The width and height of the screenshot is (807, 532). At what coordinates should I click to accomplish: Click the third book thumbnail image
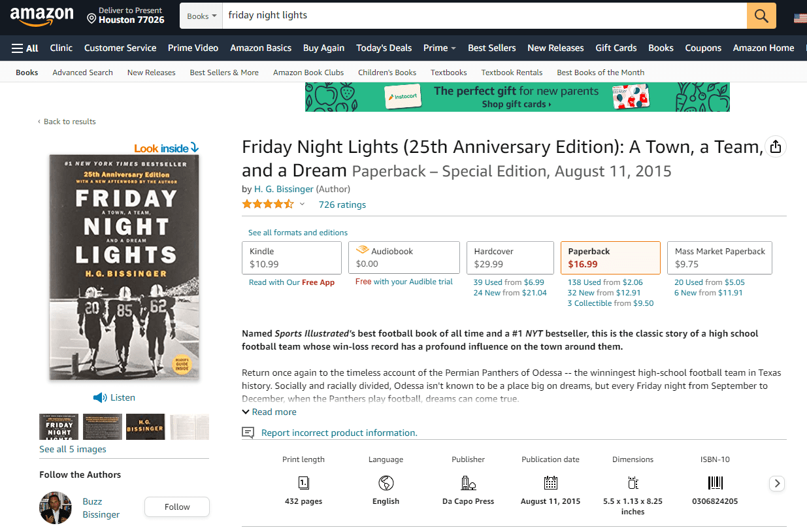[x=145, y=427]
